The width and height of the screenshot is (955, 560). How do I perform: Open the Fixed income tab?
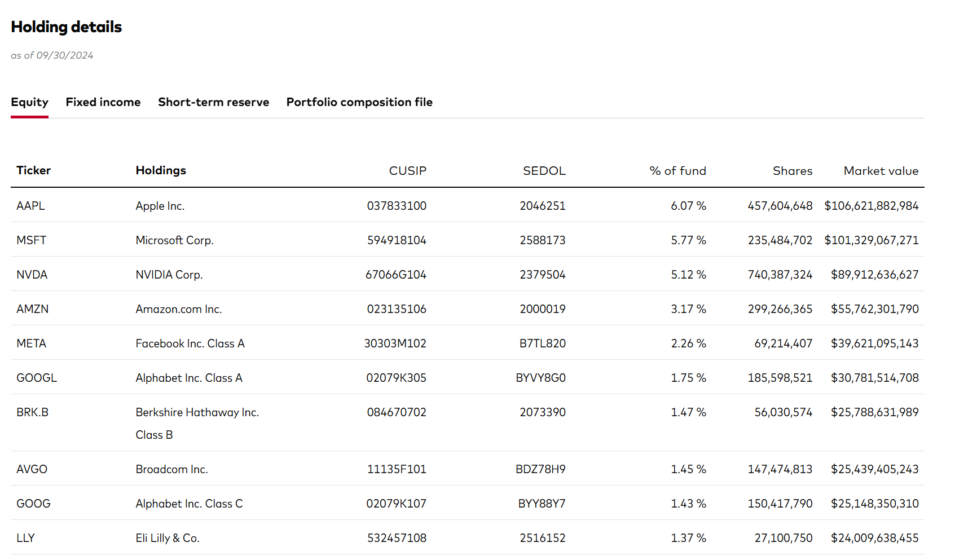click(103, 102)
